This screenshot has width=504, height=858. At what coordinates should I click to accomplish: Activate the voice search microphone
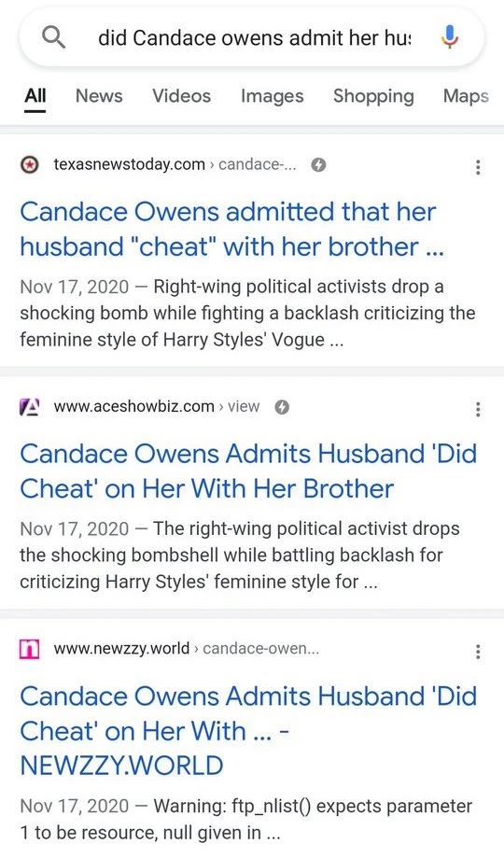449,37
